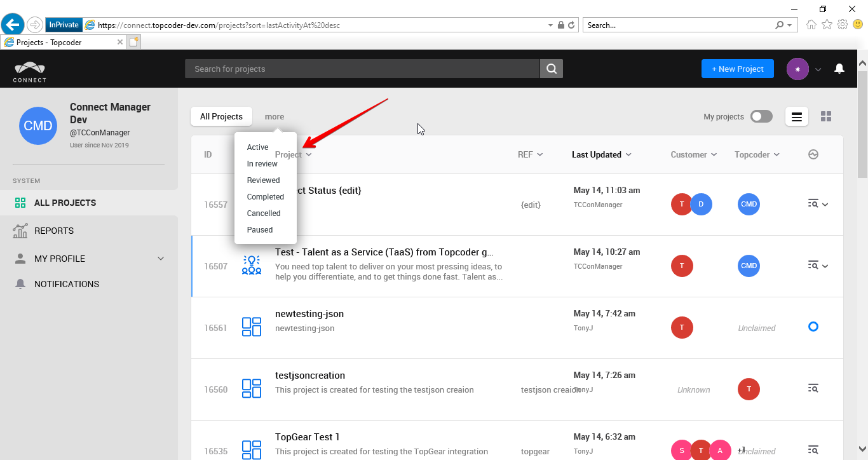868x460 pixels.
Task: Click the magnifier search button
Action: (552, 69)
